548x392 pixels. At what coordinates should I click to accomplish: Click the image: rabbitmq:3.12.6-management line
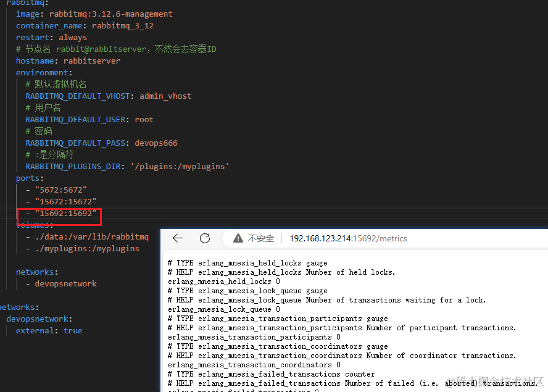[x=94, y=14]
